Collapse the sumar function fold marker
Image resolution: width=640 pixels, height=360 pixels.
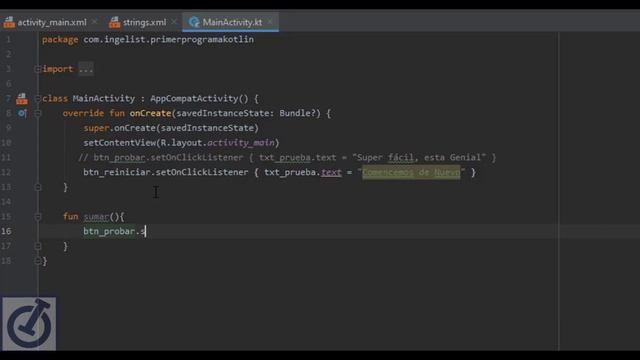click(38, 217)
